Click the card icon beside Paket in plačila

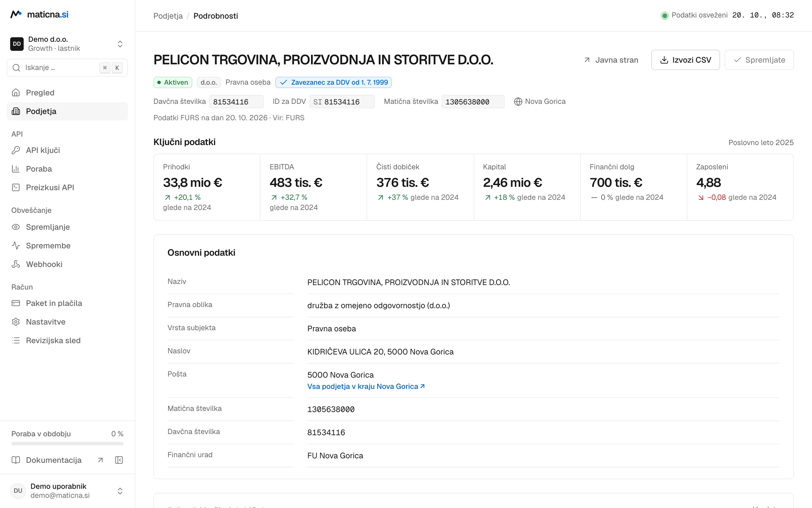click(16, 303)
